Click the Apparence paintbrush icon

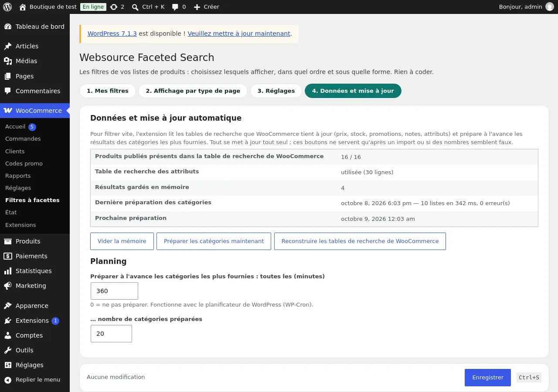pyautogui.click(x=8, y=306)
